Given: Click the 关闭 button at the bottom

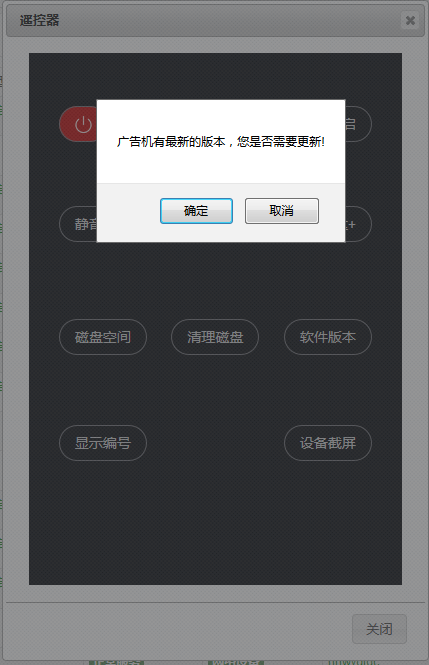Looking at the screenshot, I should pos(379,629).
